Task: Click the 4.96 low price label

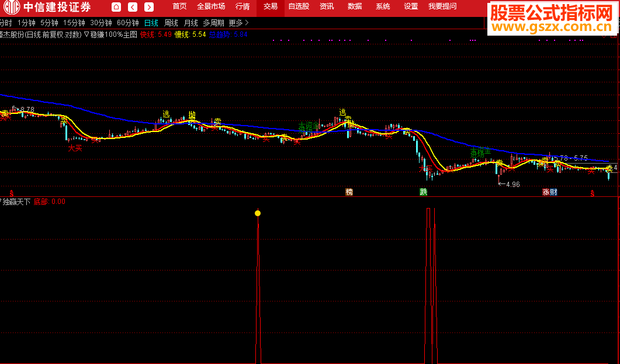Action: click(513, 185)
